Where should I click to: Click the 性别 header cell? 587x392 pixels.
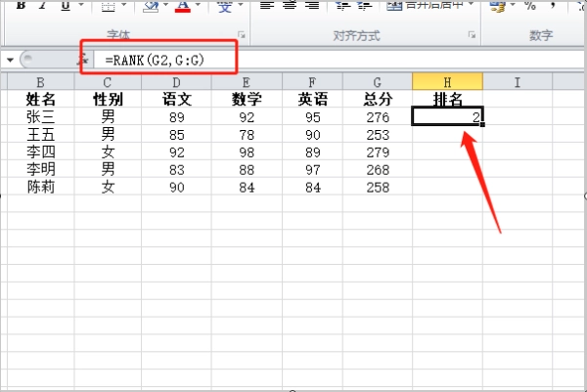click(x=108, y=99)
